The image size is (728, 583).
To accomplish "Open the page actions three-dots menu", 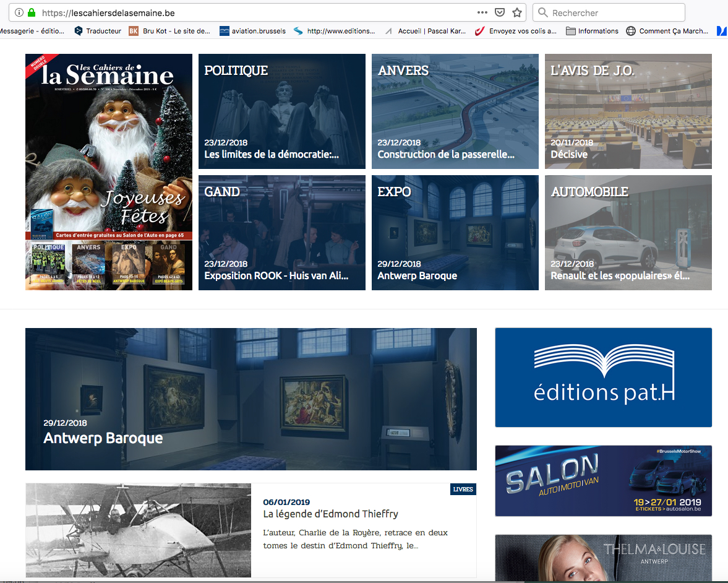I will (482, 12).
